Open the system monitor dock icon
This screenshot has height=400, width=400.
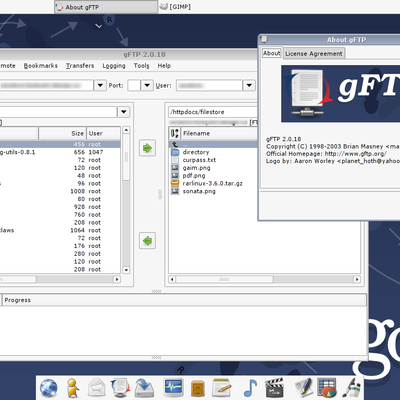pos(174,388)
